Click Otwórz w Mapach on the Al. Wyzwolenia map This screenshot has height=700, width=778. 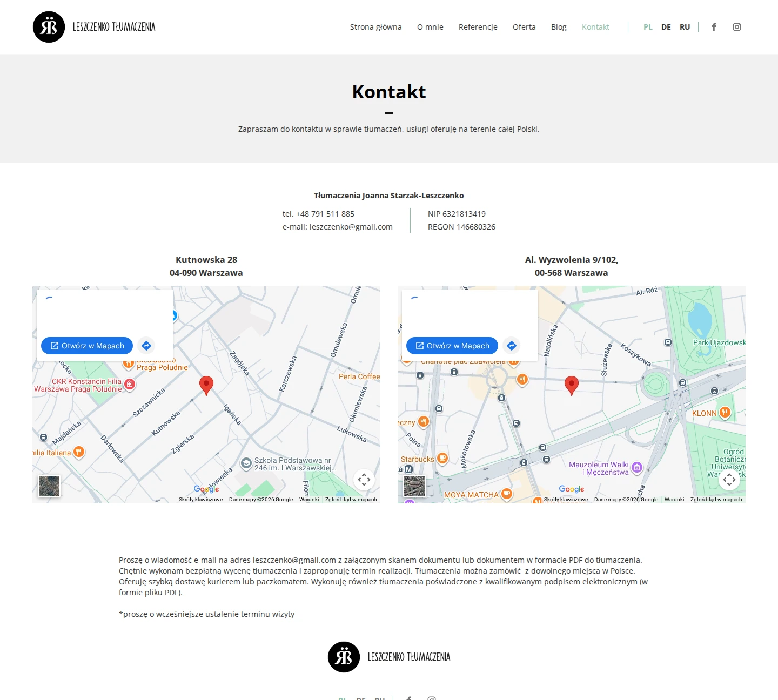(452, 346)
